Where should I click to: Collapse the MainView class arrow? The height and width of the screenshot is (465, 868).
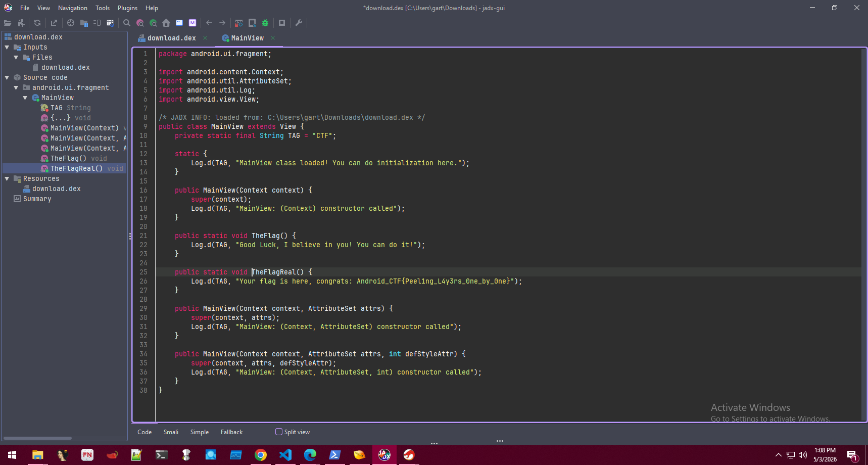tap(25, 98)
